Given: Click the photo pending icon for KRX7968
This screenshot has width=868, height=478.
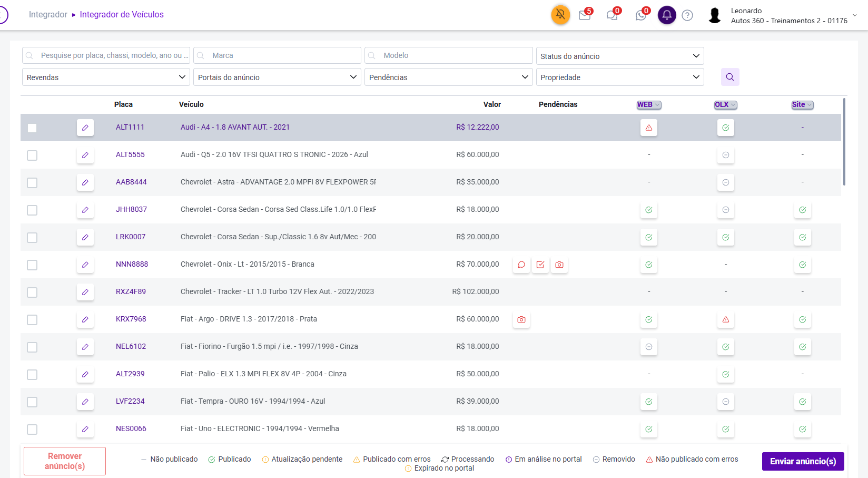Looking at the screenshot, I should point(521,319).
